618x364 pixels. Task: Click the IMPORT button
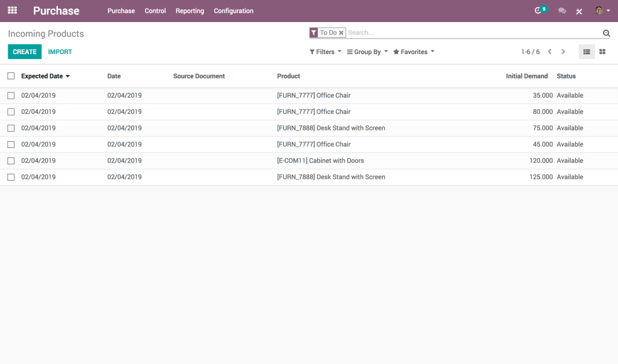point(60,52)
